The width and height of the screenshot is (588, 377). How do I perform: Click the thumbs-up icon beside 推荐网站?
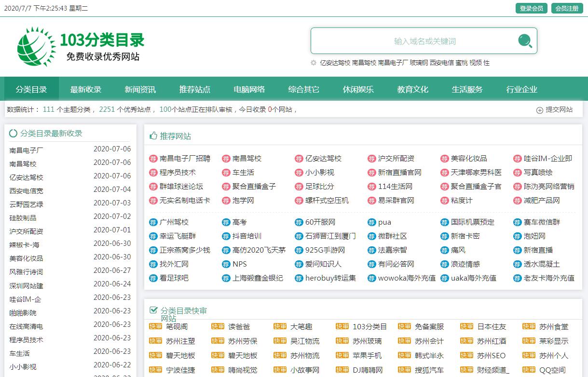click(153, 136)
